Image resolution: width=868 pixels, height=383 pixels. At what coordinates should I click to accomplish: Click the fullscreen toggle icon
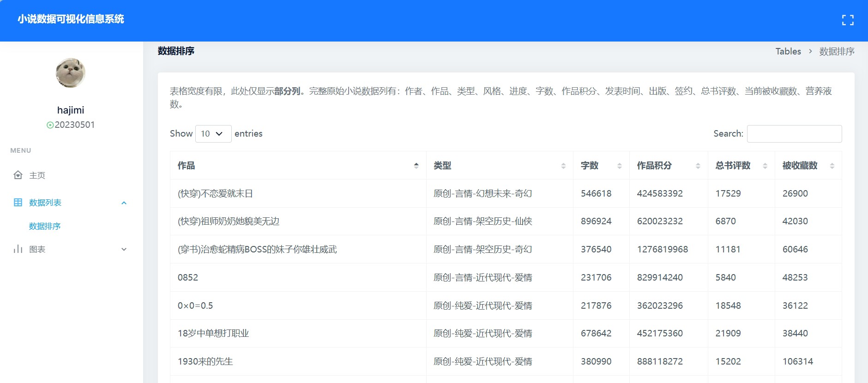[x=847, y=20]
